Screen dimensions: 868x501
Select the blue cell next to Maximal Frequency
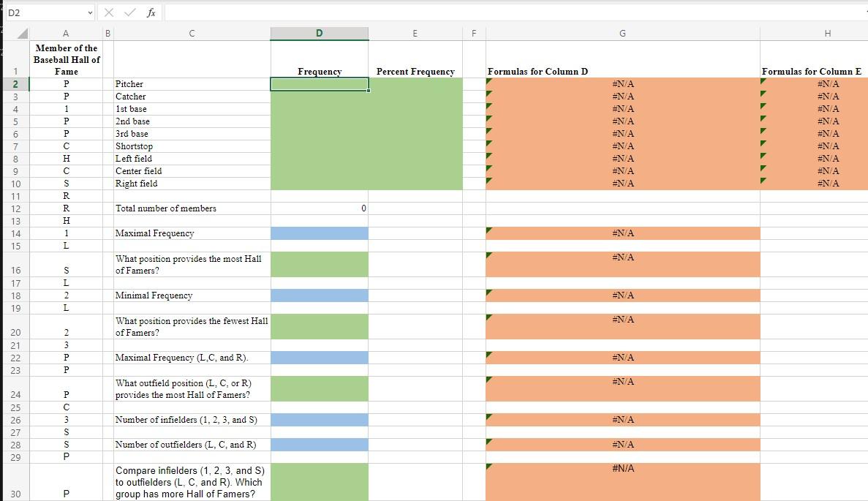pyautogui.click(x=320, y=233)
